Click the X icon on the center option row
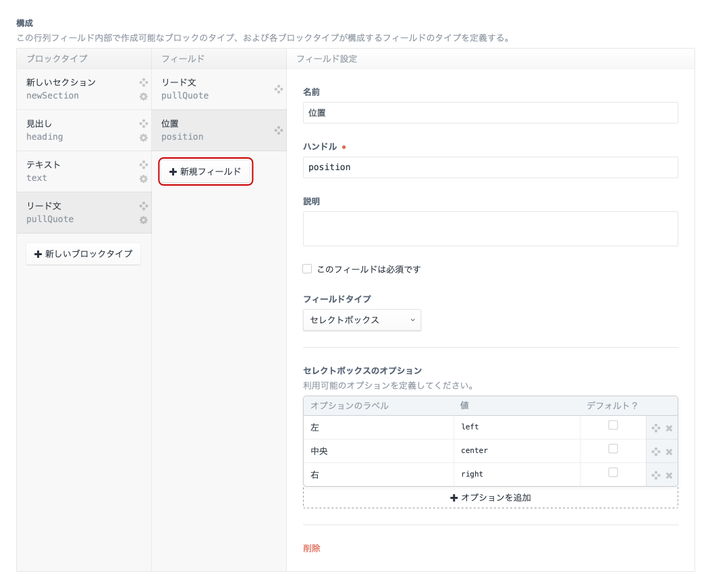 point(669,451)
